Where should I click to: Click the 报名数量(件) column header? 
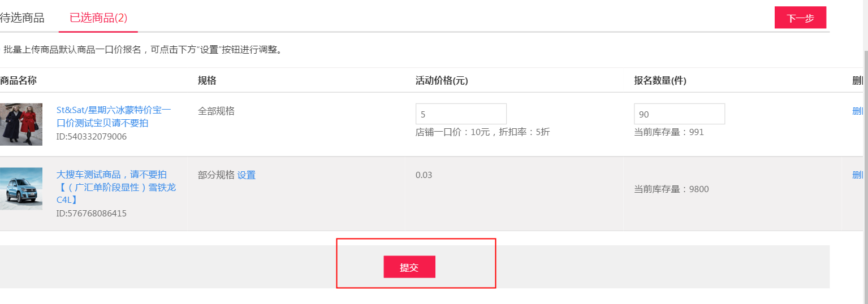[660, 81]
